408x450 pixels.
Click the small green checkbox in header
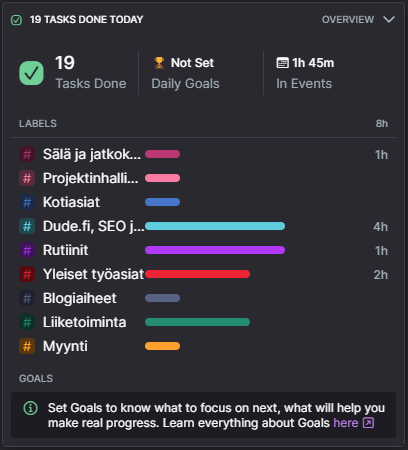(x=16, y=20)
